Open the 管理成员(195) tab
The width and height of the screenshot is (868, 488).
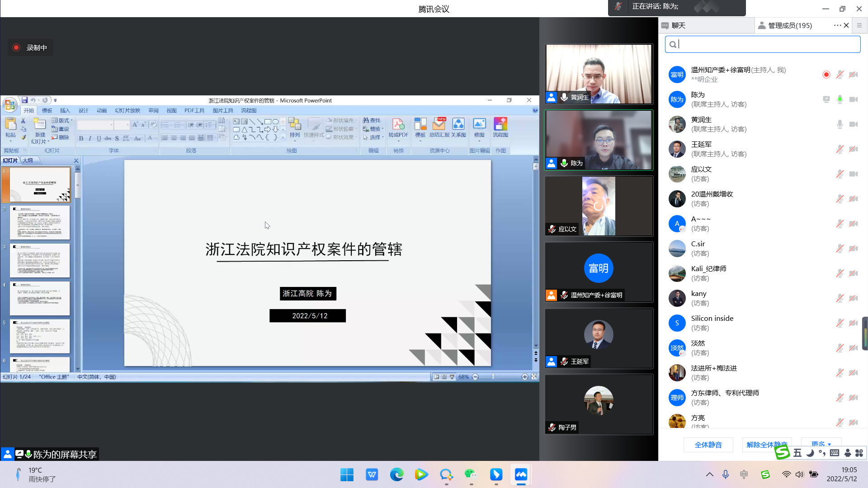coord(790,25)
